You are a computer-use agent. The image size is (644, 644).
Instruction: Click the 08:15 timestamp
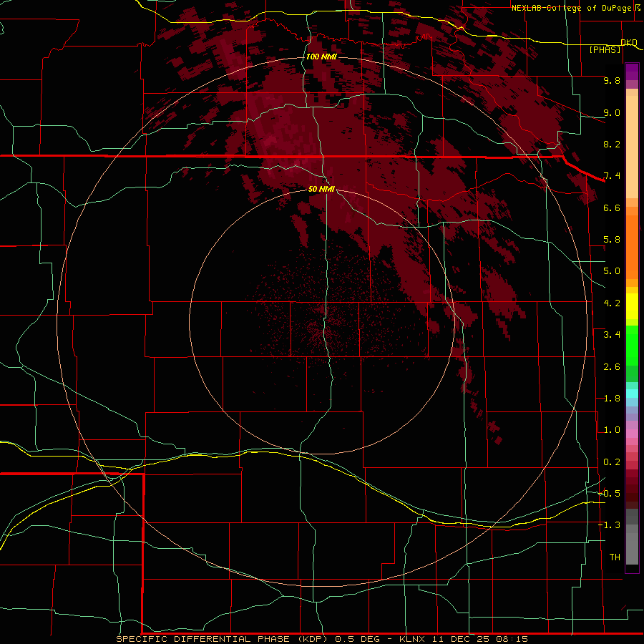(x=512, y=639)
